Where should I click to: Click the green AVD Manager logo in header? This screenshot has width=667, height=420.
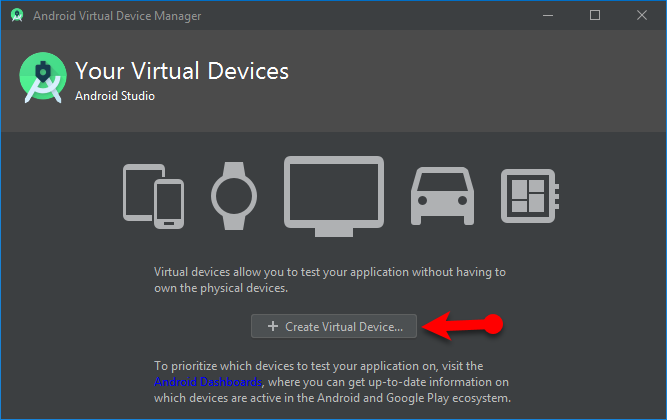coord(43,80)
